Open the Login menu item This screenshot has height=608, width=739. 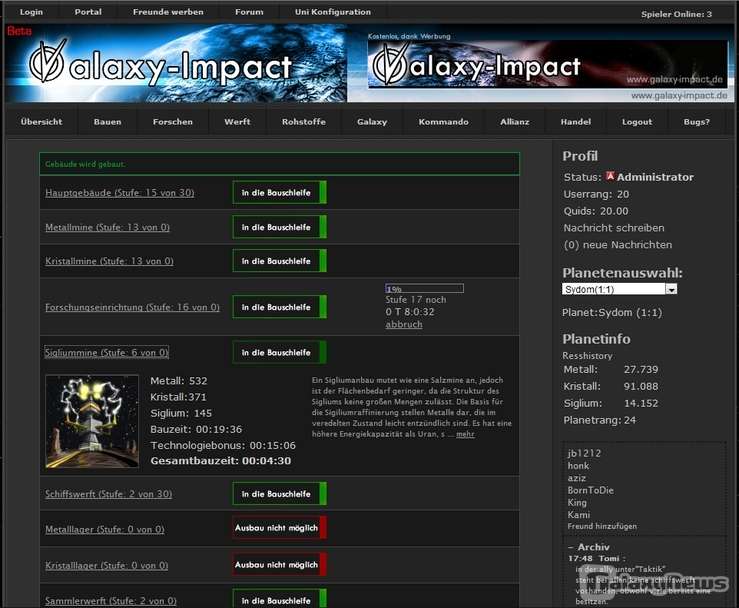(31, 12)
